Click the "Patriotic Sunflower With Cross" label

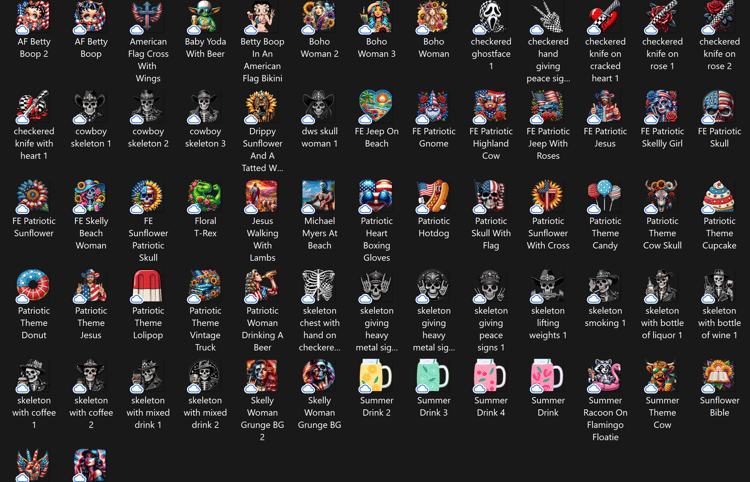(x=548, y=233)
